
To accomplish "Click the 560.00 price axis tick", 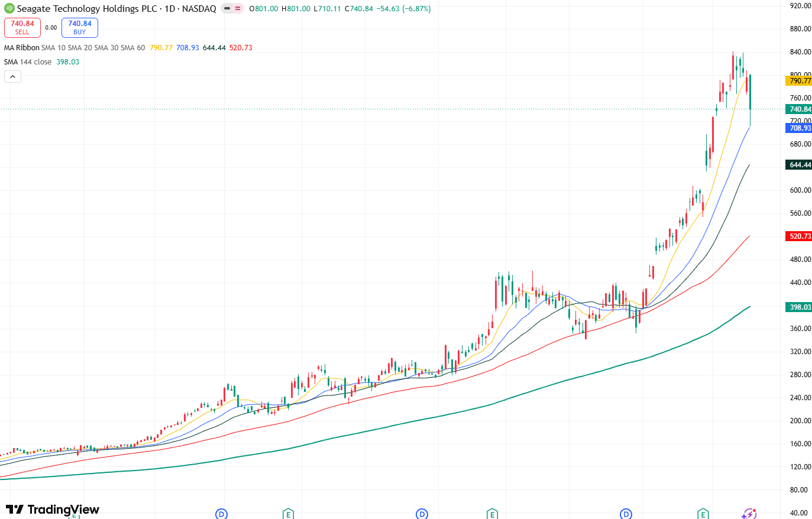I will pos(800,213).
